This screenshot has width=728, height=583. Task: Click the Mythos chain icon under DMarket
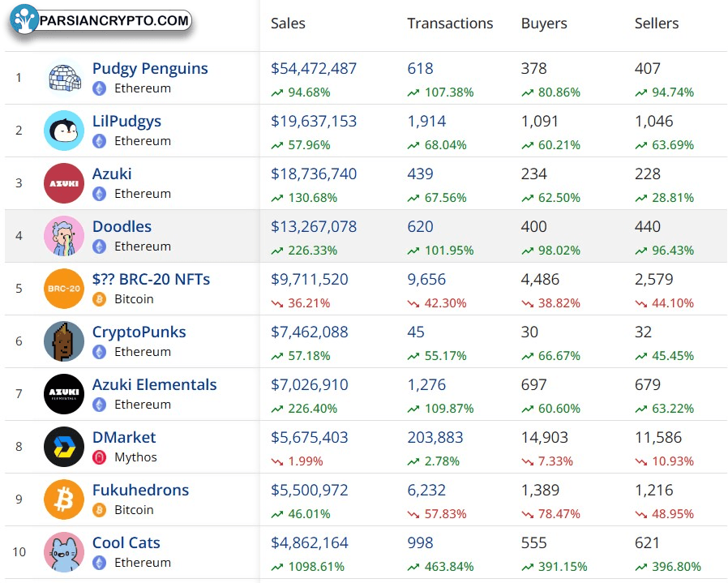click(x=100, y=457)
